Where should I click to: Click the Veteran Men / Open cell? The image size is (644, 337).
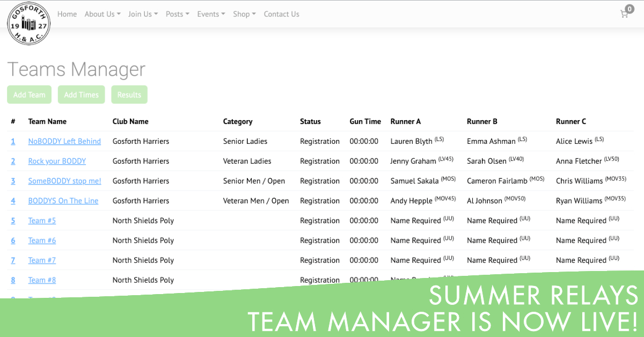pyautogui.click(x=256, y=201)
